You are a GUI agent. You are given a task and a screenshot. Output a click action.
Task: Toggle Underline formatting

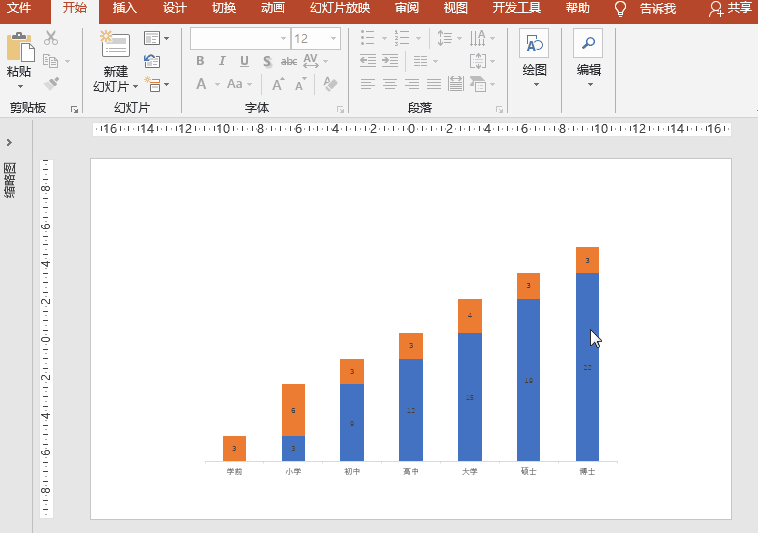point(244,61)
